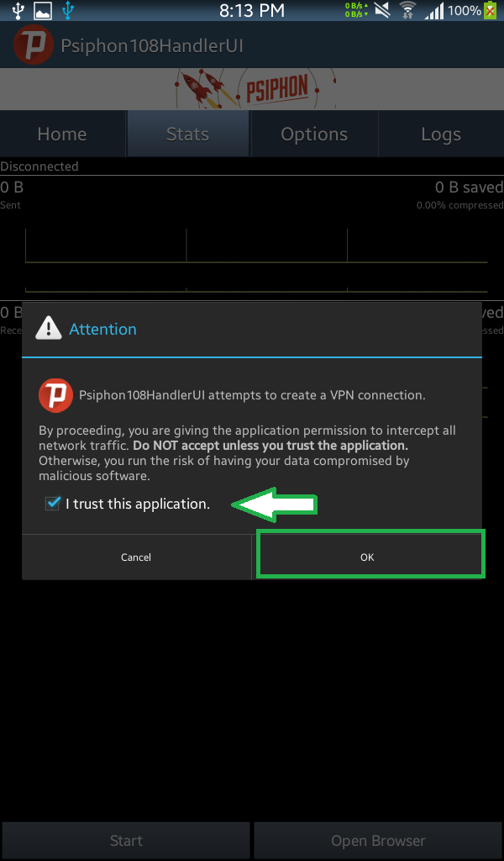The width and height of the screenshot is (504, 861).
Task: Uncheck the I trust this application checkbox
Action: coord(53,503)
